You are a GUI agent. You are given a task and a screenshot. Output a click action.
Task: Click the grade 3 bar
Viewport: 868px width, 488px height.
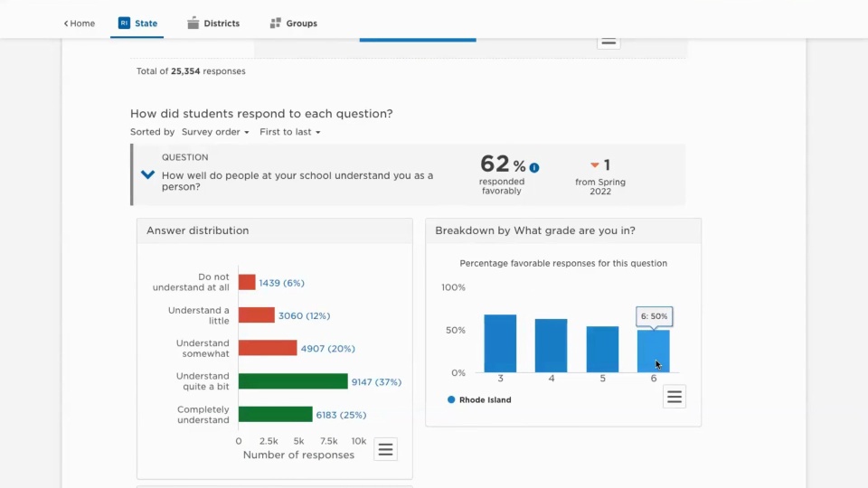coord(500,343)
